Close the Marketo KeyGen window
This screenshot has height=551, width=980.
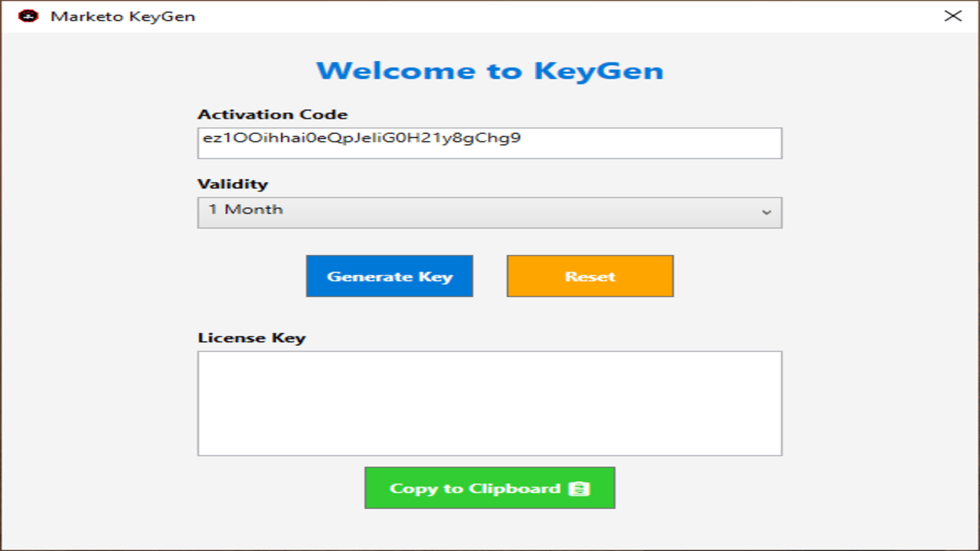(x=952, y=16)
